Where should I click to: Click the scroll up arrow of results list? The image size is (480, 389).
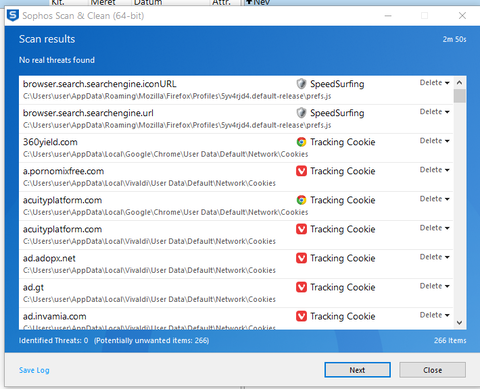click(459, 82)
